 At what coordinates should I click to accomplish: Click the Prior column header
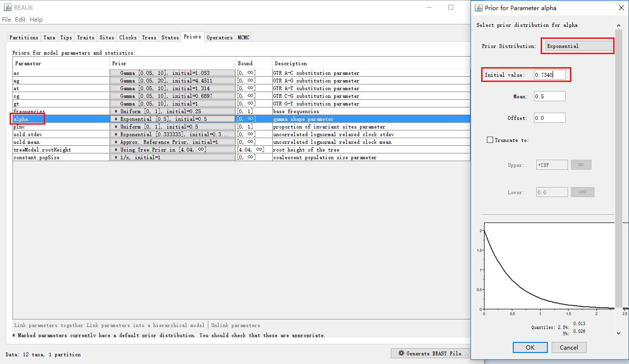click(x=172, y=63)
